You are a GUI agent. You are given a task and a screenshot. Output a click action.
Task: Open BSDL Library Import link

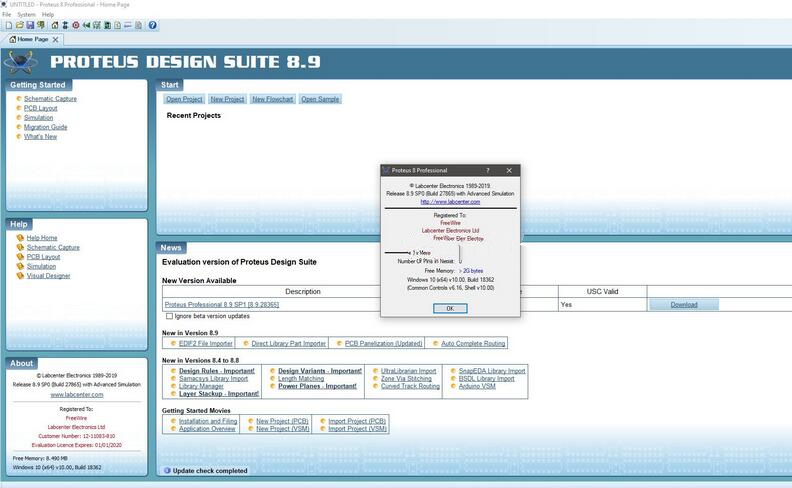click(x=486, y=378)
